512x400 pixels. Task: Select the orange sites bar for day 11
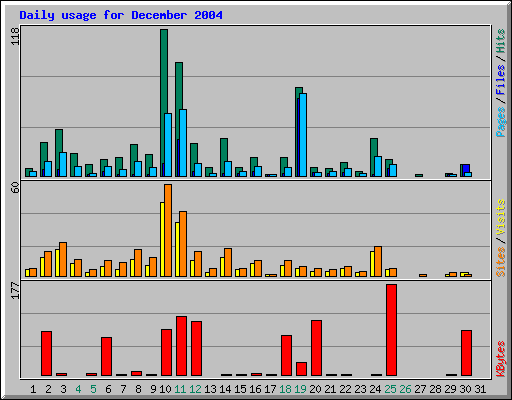[x=183, y=244]
